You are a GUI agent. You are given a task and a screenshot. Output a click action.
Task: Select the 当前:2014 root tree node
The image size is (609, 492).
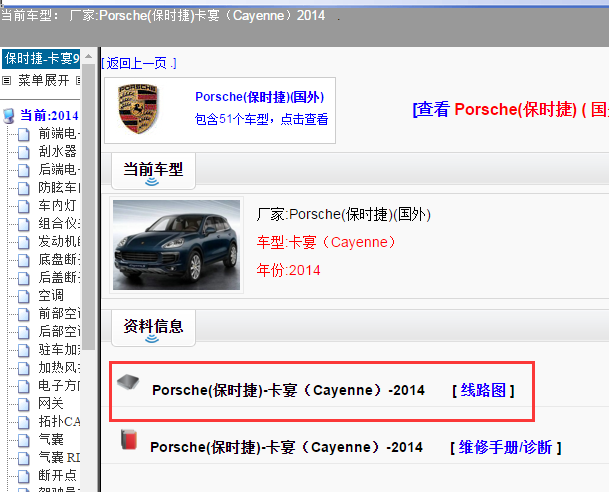(49, 115)
